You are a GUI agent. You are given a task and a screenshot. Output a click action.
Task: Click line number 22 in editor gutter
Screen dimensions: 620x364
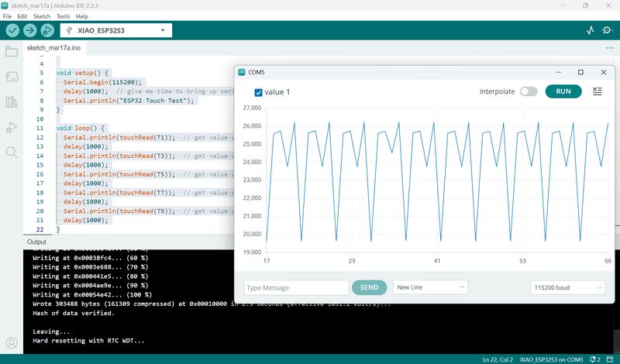coord(40,229)
